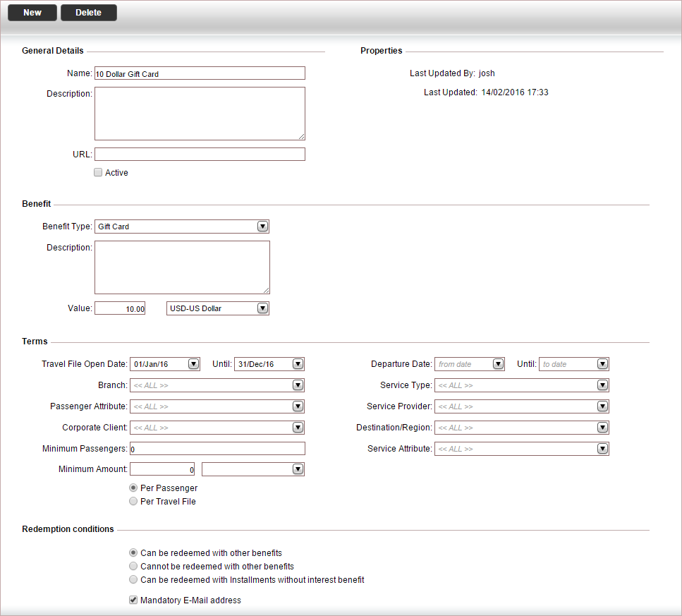Select the Per Travel File radio button

tap(133, 501)
